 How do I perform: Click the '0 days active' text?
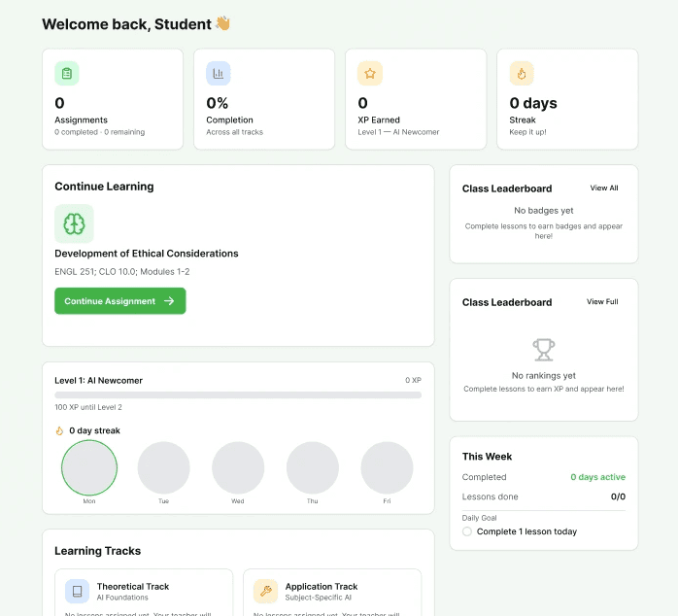pyautogui.click(x=598, y=477)
